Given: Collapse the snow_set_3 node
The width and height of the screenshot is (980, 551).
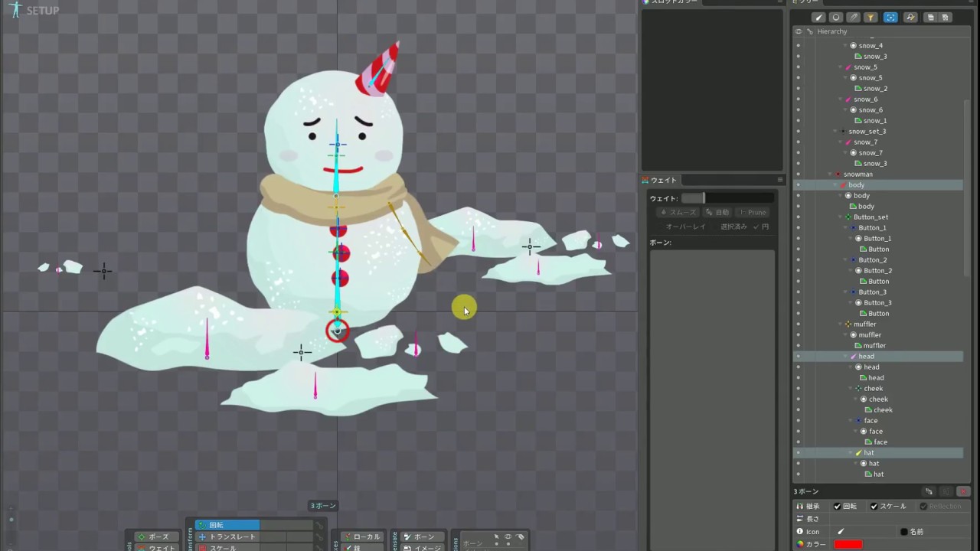Looking at the screenshot, I should 836,131.
